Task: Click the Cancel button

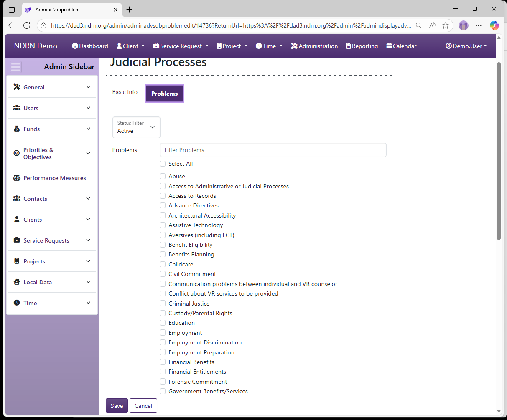Action: 143,406
